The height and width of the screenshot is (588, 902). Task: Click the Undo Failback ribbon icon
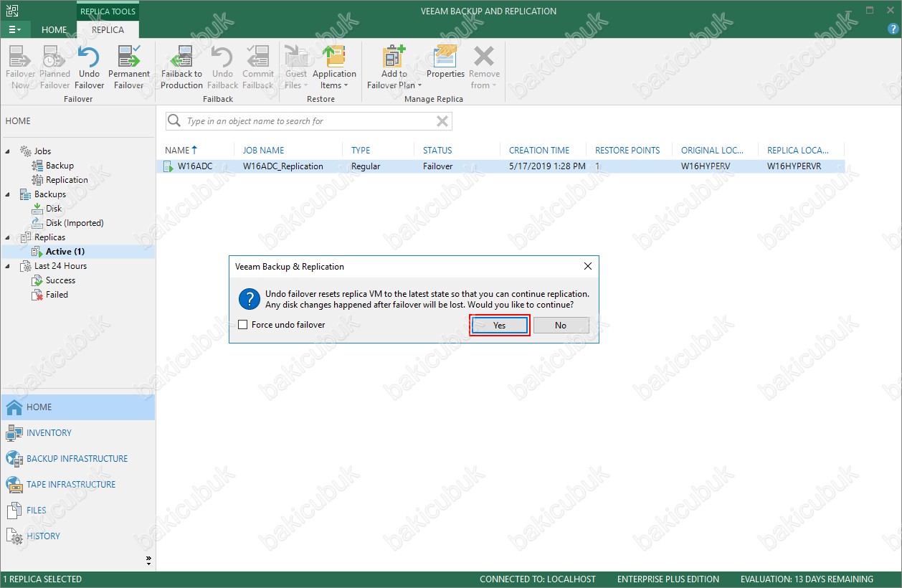pyautogui.click(x=222, y=67)
